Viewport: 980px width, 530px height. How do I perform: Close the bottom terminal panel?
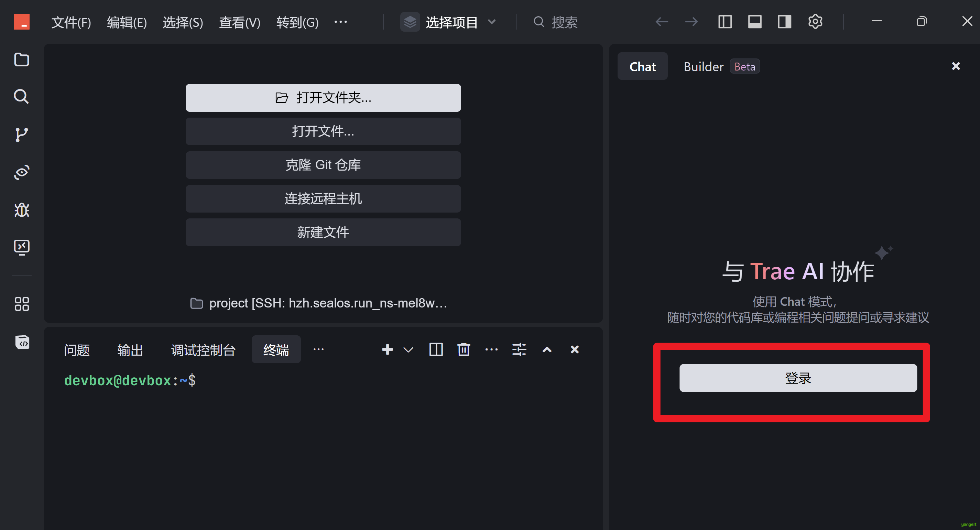pos(575,349)
